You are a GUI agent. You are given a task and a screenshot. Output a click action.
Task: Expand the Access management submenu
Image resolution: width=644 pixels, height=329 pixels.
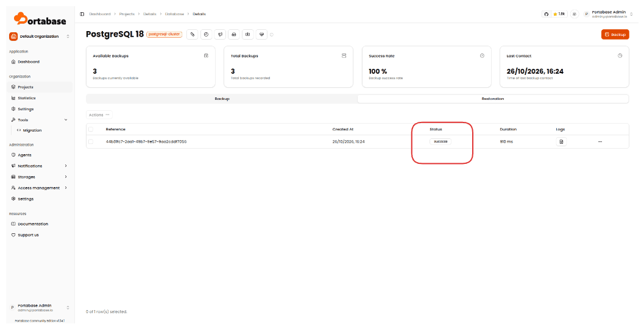(40, 188)
